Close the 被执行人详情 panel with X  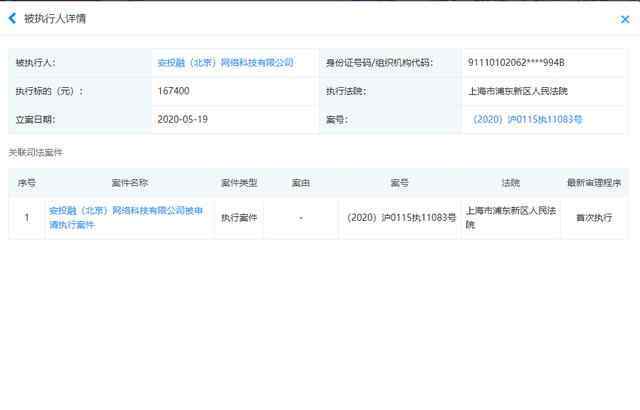tap(624, 19)
